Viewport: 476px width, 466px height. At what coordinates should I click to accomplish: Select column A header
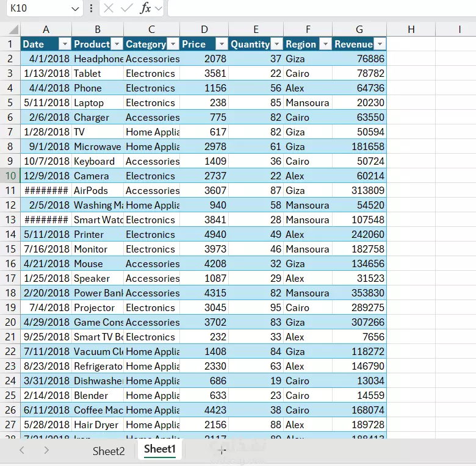click(x=46, y=29)
